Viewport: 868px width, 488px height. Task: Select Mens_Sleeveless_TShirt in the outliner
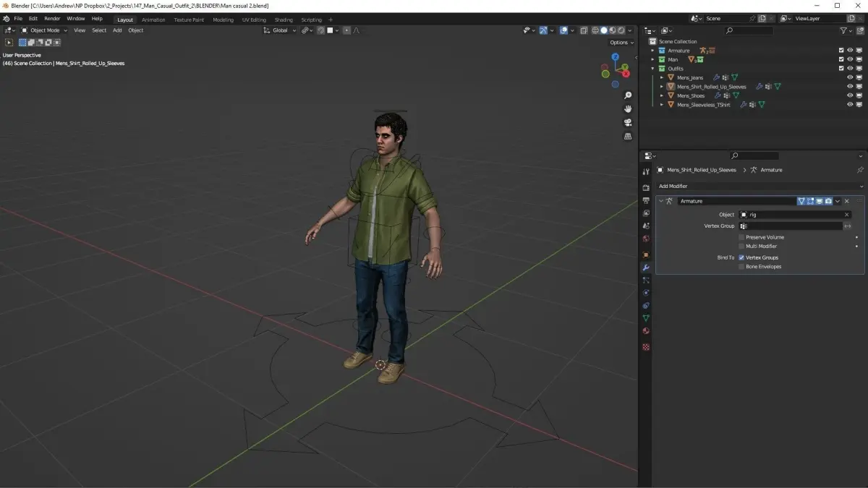[703, 105]
